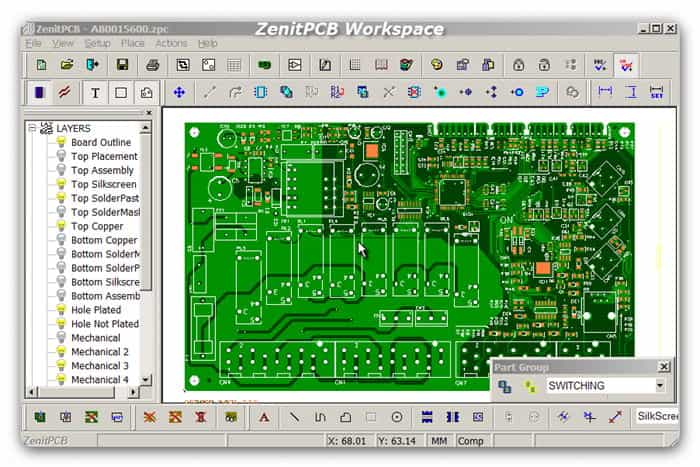Click the green chip icon in top toolbar
Viewport: 700px width, 467px height.
(x=264, y=66)
